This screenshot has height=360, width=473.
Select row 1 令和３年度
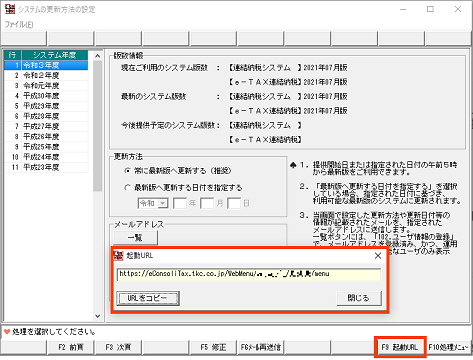pos(46,65)
